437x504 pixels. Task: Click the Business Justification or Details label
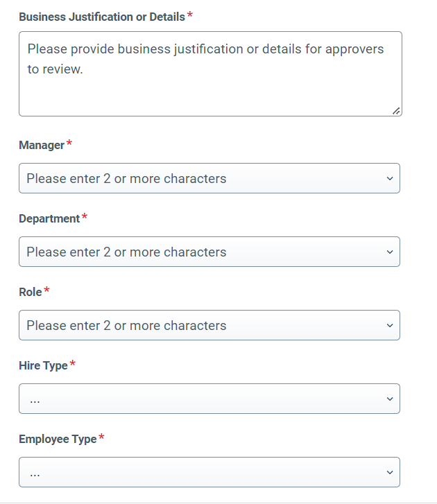click(102, 17)
